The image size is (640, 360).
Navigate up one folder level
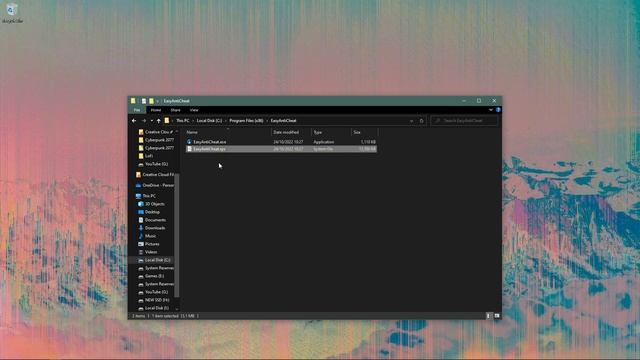tap(158, 121)
